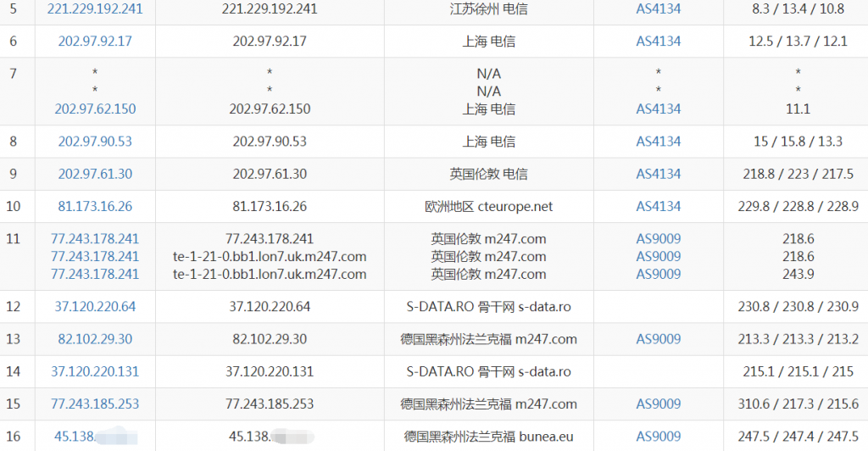Click the blue 81.173.16.26 link in hop 10

(x=95, y=206)
